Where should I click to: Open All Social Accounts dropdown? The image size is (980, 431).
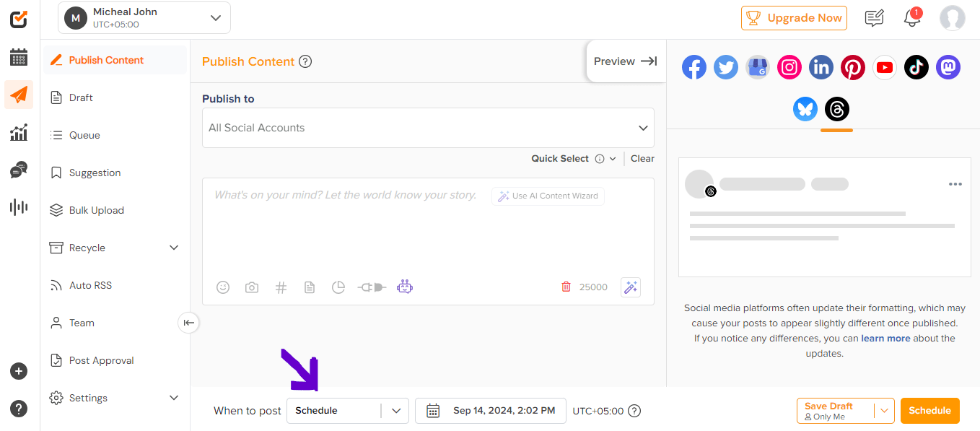tap(428, 128)
